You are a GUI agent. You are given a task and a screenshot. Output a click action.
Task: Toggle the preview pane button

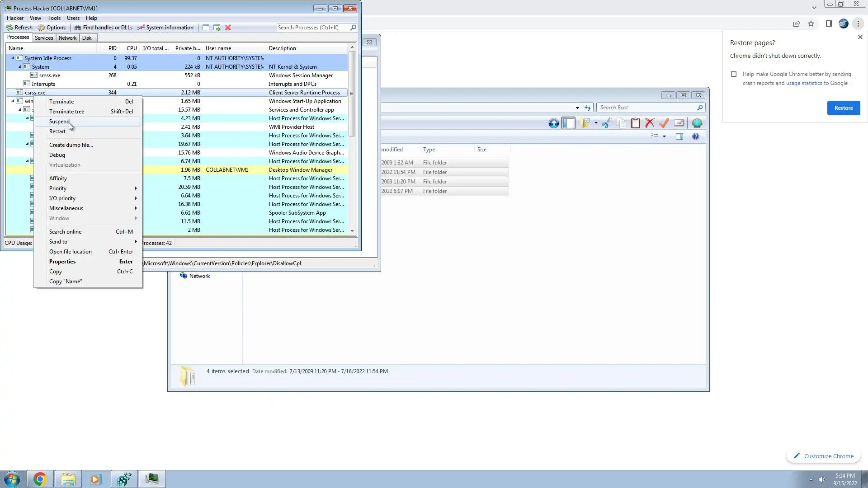pyautogui.click(x=679, y=136)
